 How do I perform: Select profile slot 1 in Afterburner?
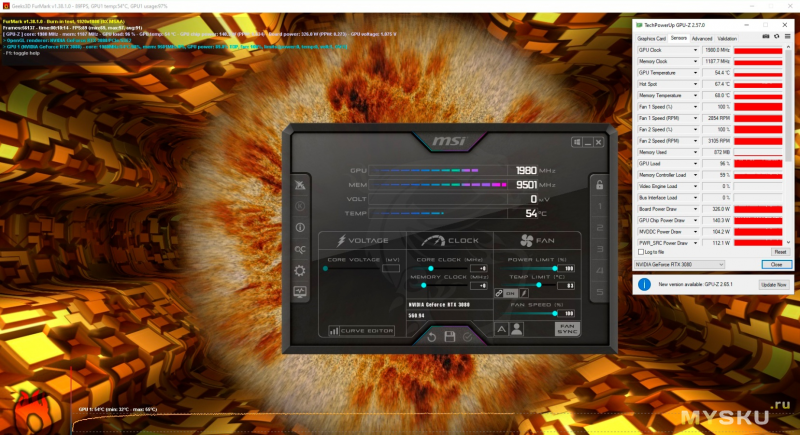[x=600, y=206]
